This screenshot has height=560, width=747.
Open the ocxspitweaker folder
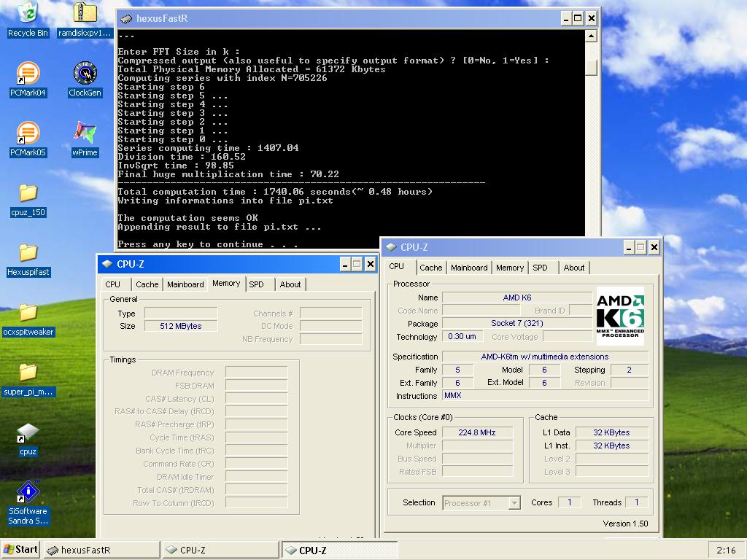28,312
